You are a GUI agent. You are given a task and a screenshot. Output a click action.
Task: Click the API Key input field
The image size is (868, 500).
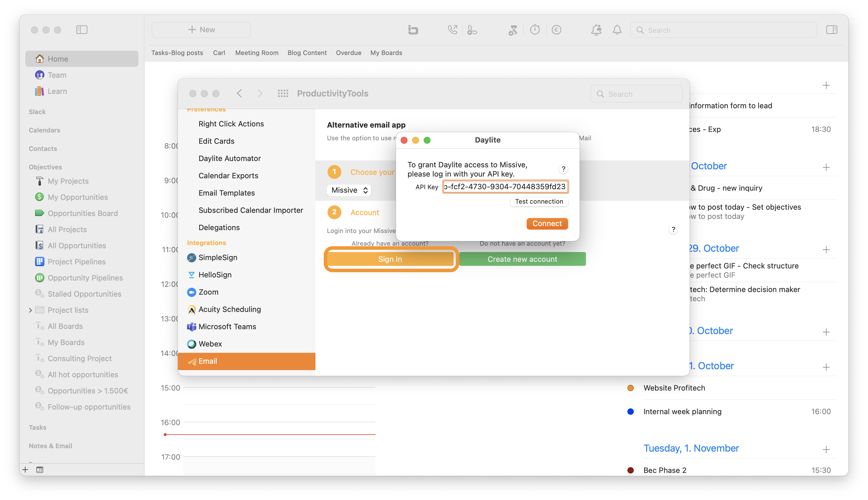(x=505, y=186)
